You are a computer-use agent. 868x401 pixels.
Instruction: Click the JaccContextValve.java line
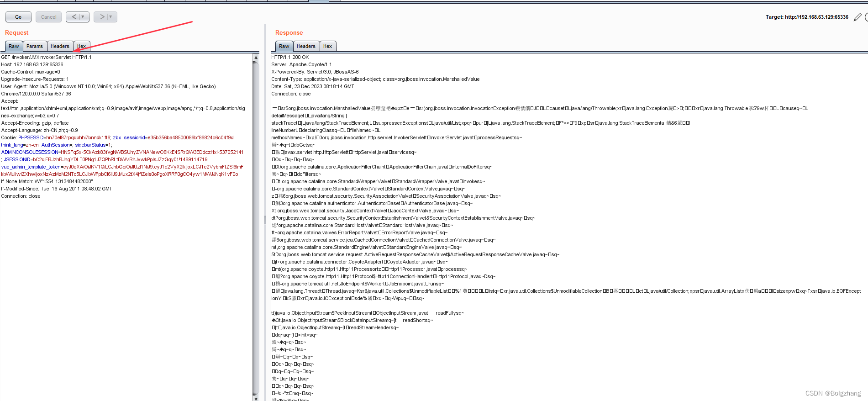point(365,211)
